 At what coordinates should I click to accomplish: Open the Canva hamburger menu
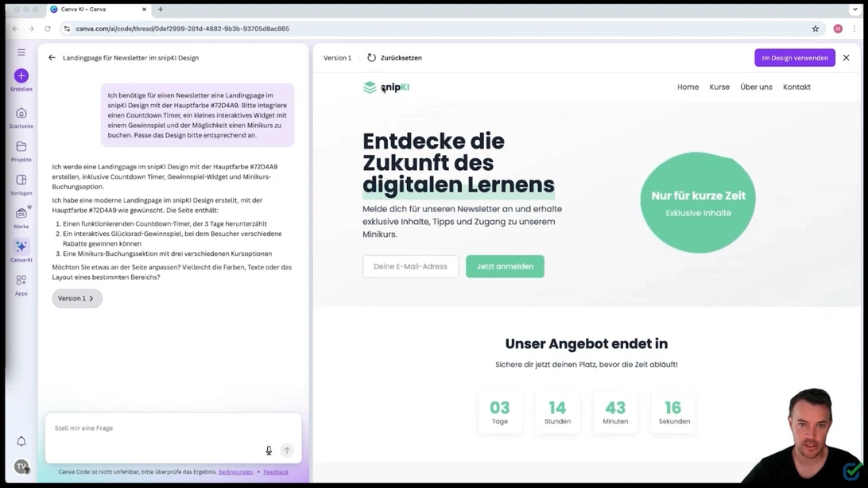[21, 52]
